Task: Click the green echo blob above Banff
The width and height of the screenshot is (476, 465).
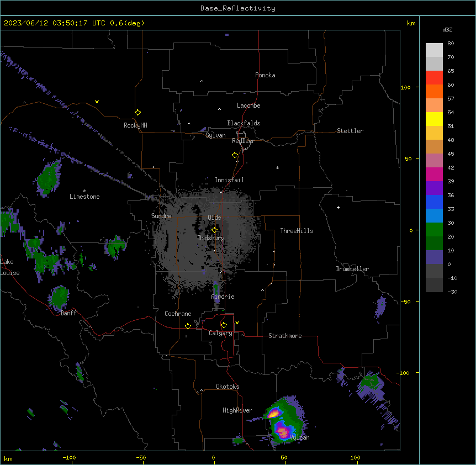Action: click(59, 297)
